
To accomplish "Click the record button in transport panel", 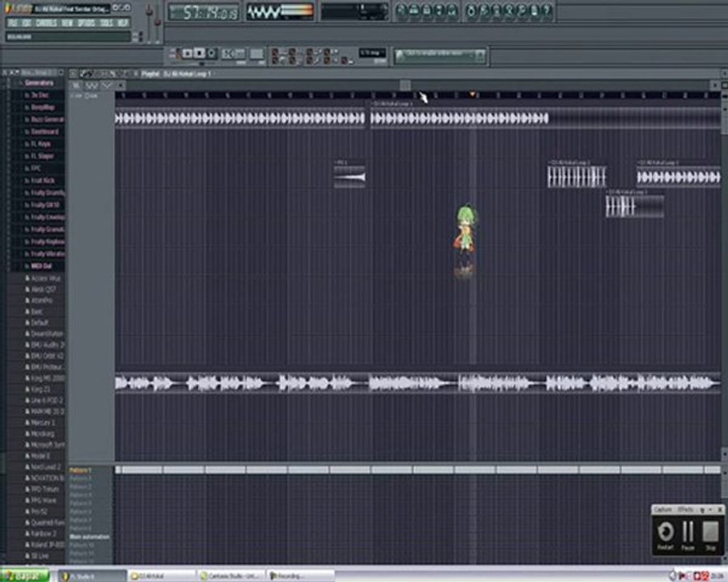I will (x=212, y=53).
